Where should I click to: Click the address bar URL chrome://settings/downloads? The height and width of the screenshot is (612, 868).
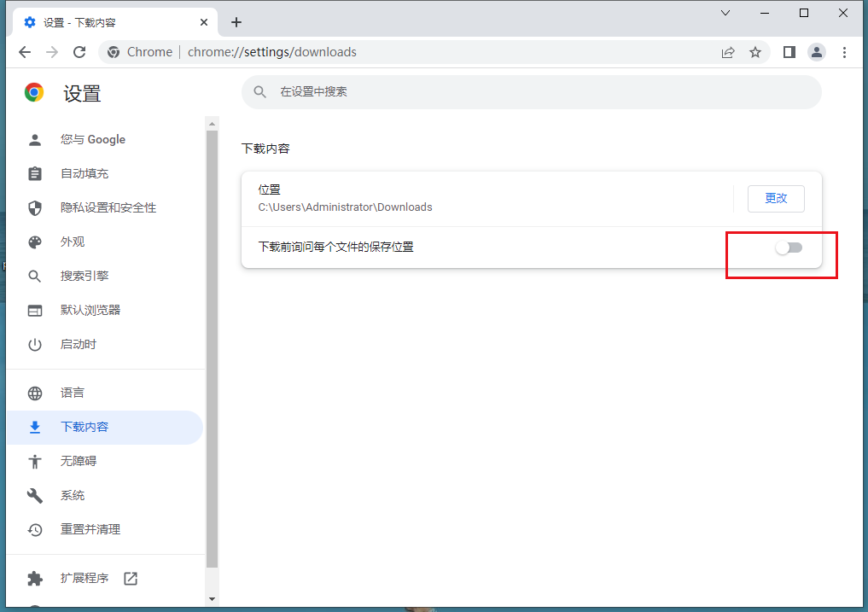click(x=271, y=52)
